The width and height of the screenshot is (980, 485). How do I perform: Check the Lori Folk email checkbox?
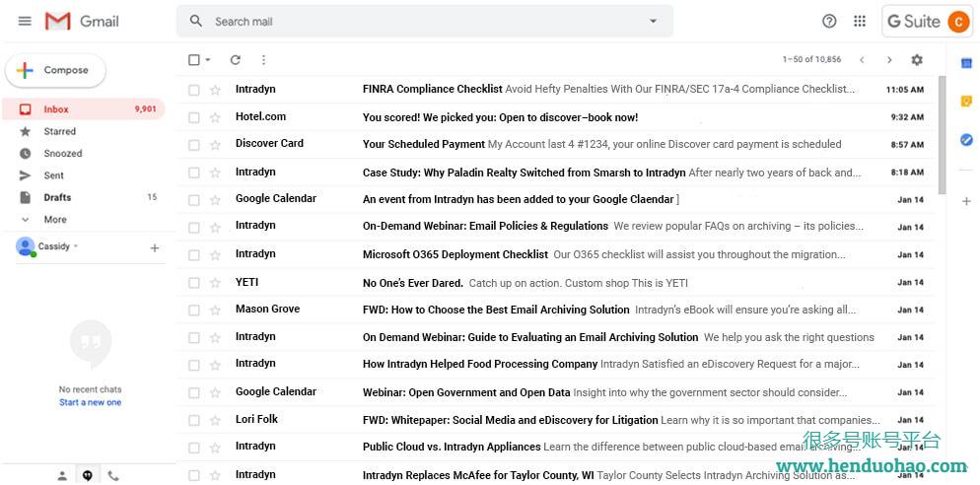194,420
